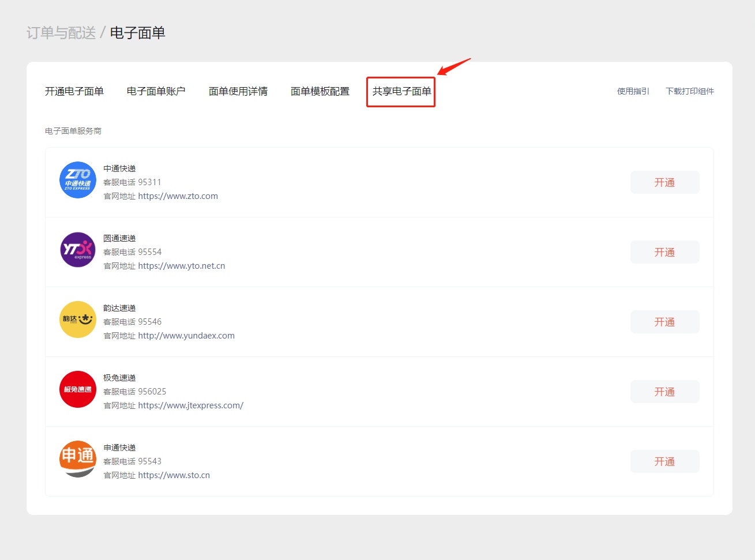This screenshot has height=560, width=755.
Task: Click the 下载打印组件 link
Action: [x=690, y=91]
